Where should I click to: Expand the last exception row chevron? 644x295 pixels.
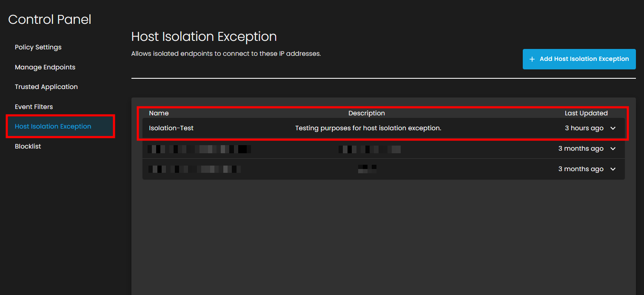tap(613, 169)
